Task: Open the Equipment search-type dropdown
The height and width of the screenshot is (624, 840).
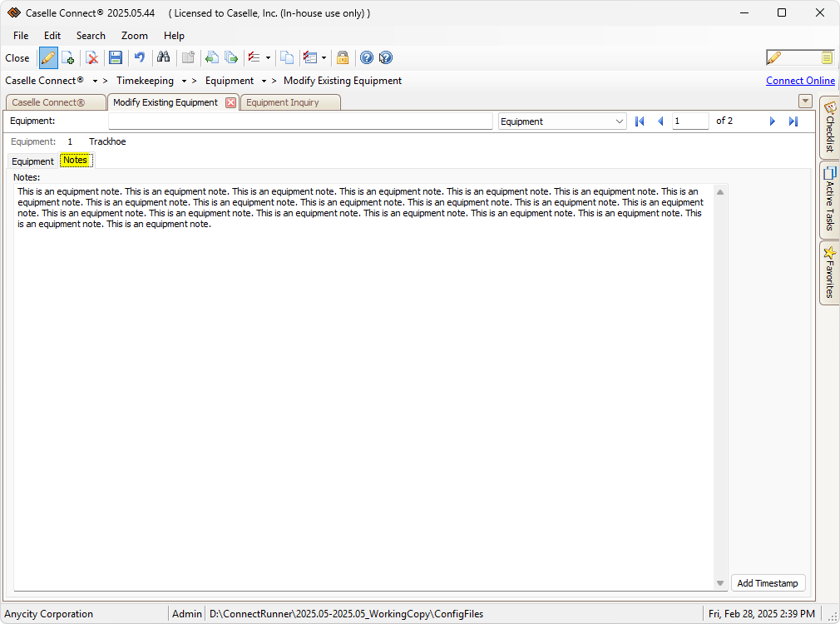Action: point(619,121)
